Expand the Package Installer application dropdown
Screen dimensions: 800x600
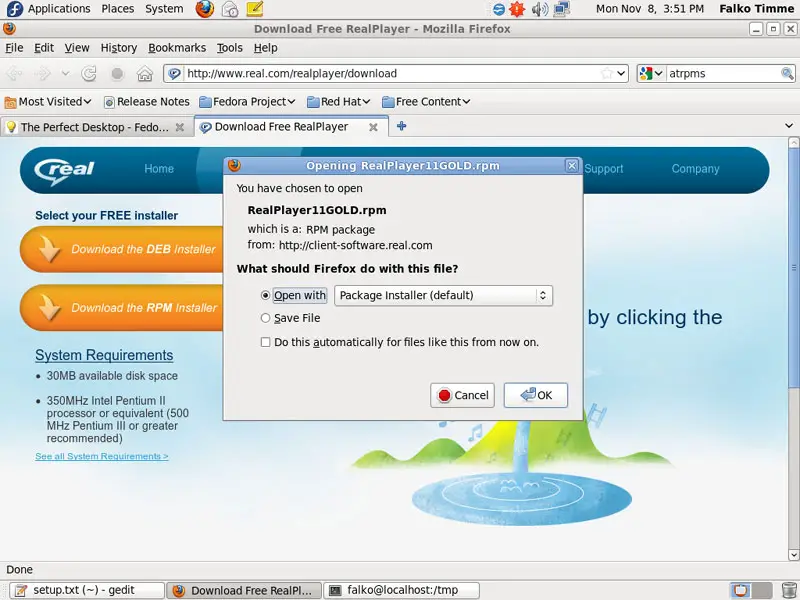coord(443,295)
